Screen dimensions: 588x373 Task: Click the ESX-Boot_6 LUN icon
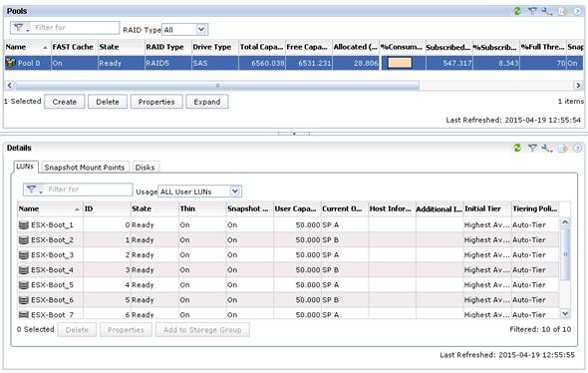24,300
